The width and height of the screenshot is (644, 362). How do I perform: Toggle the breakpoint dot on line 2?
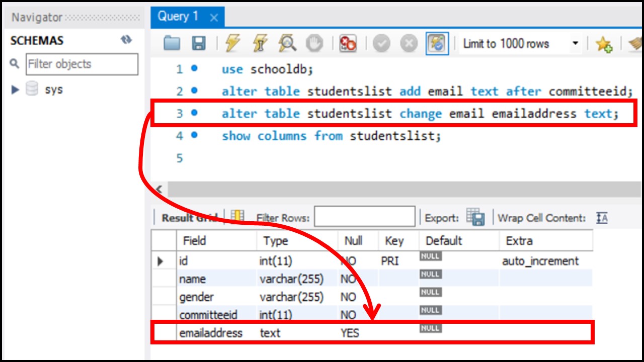(x=194, y=90)
